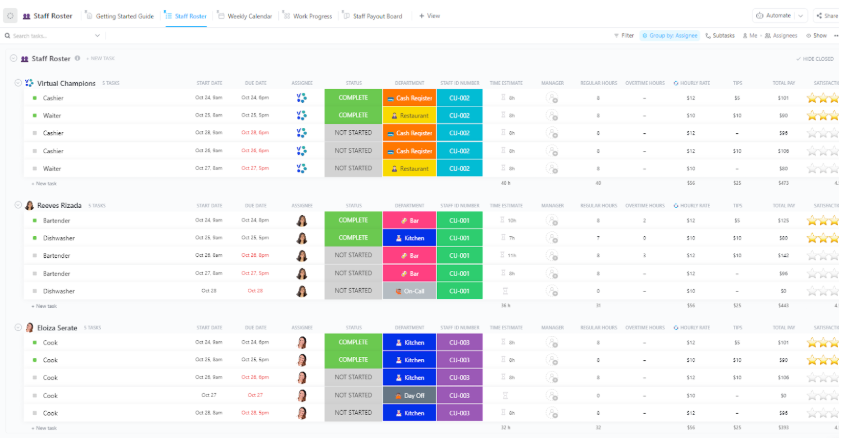Assign a manager to the first Cashier task
The width and height of the screenshot is (845, 444).
click(552, 98)
